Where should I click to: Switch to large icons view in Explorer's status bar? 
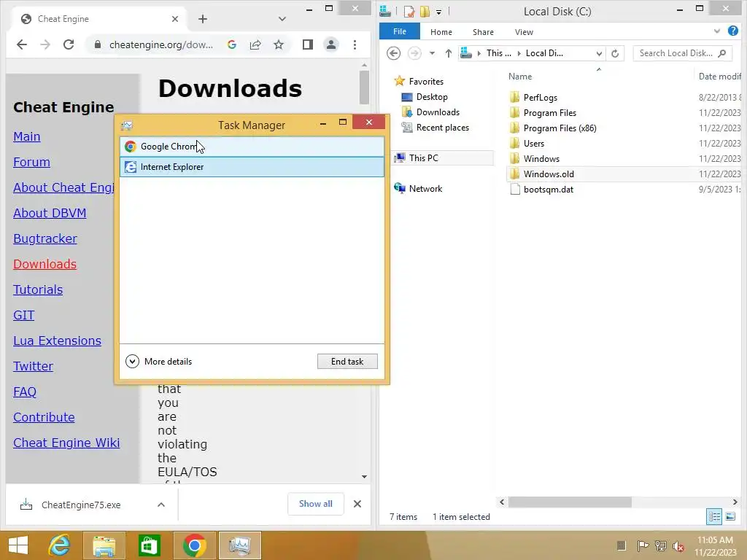tap(730, 517)
